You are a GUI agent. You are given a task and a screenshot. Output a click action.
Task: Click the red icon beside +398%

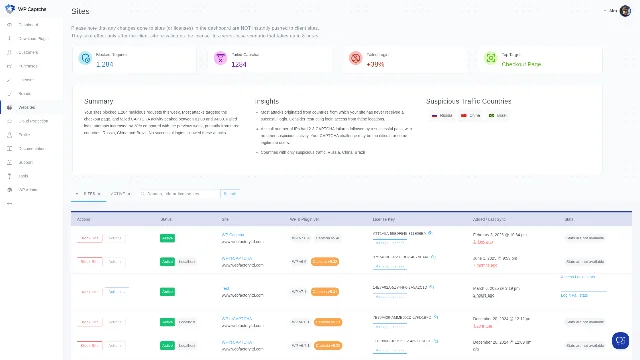[x=356, y=58]
